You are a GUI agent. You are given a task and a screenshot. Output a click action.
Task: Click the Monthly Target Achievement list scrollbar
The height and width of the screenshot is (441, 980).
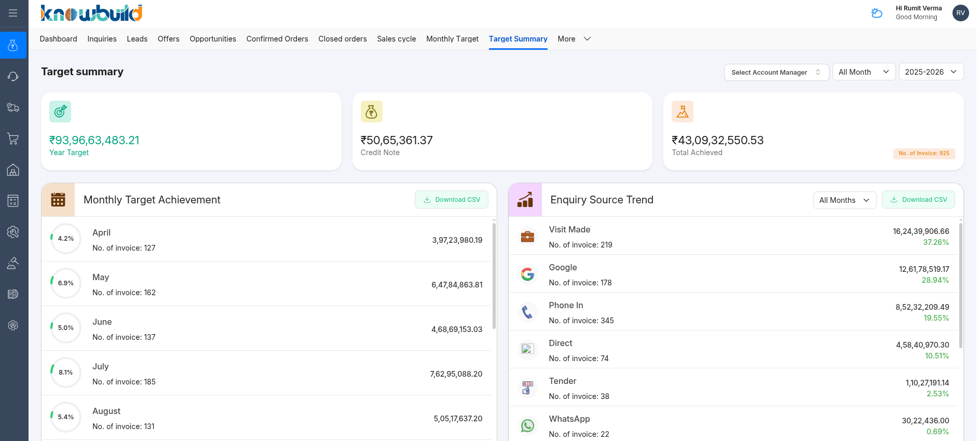[x=494, y=275]
